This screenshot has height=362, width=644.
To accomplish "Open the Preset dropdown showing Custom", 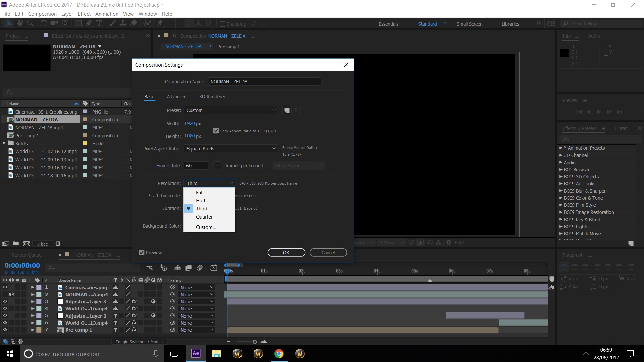I will click(x=231, y=110).
